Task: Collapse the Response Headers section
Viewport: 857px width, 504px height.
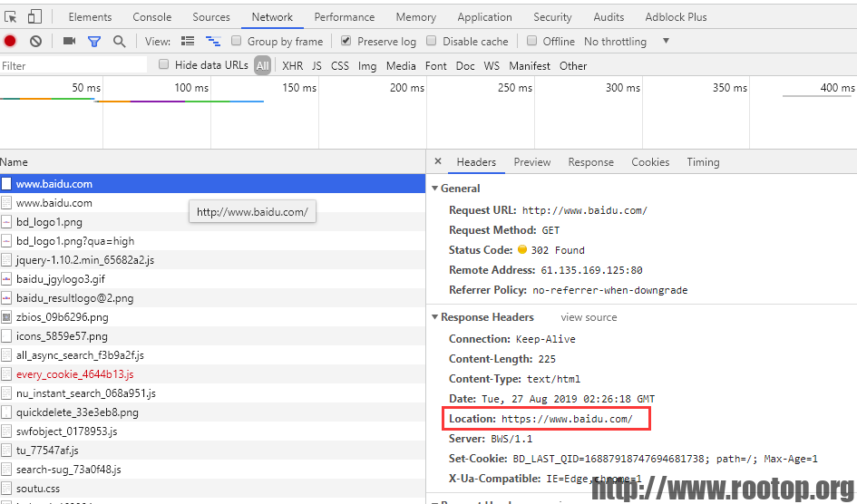Action: pyautogui.click(x=435, y=317)
